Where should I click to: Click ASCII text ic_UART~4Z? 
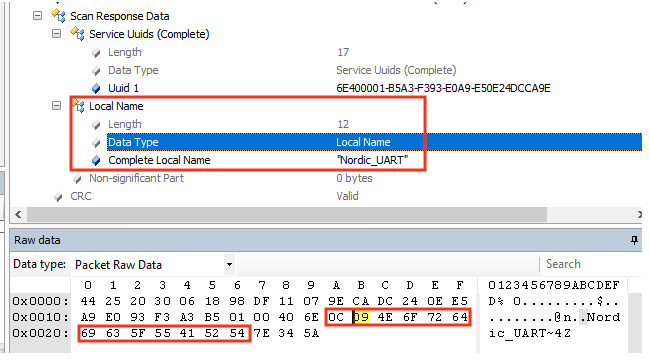point(530,333)
